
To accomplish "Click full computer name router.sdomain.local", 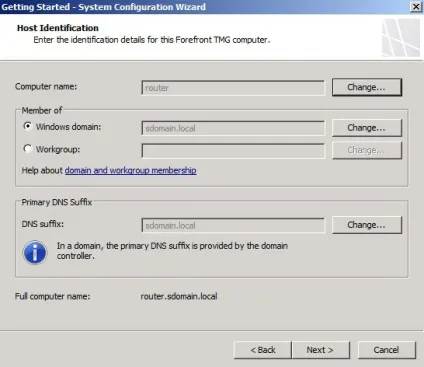I will [x=179, y=296].
